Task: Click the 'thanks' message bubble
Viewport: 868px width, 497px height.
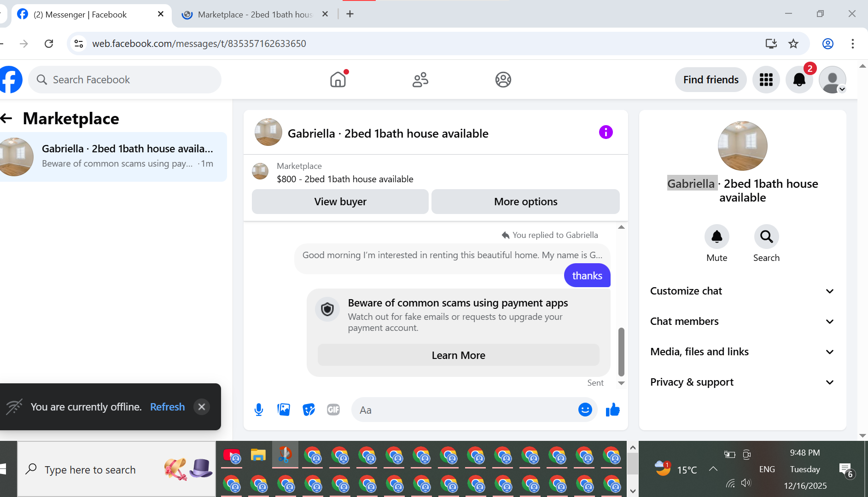Action: (x=587, y=276)
